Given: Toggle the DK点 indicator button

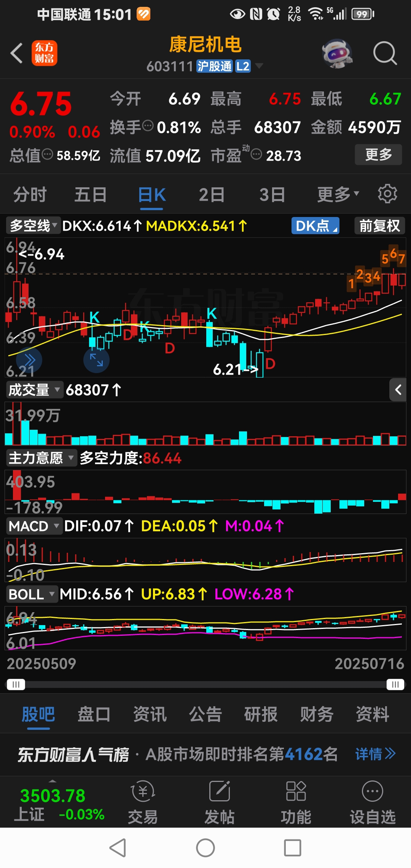Looking at the screenshot, I should (x=315, y=226).
